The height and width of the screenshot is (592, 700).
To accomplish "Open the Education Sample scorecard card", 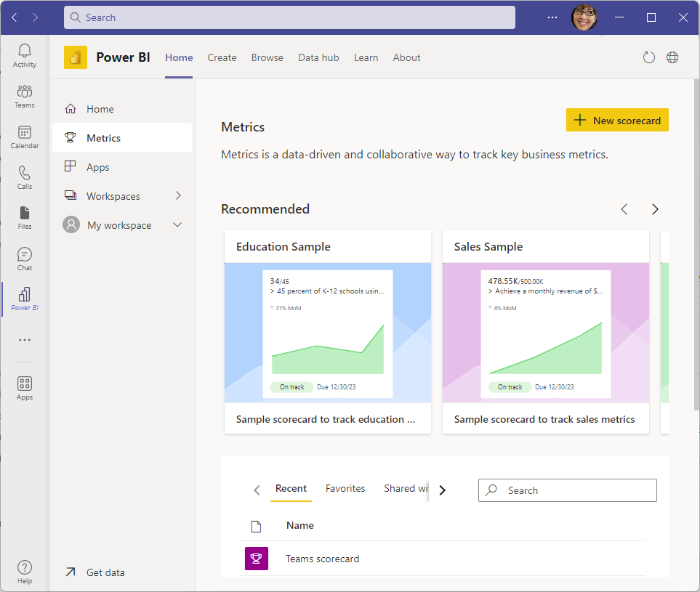I will [328, 331].
